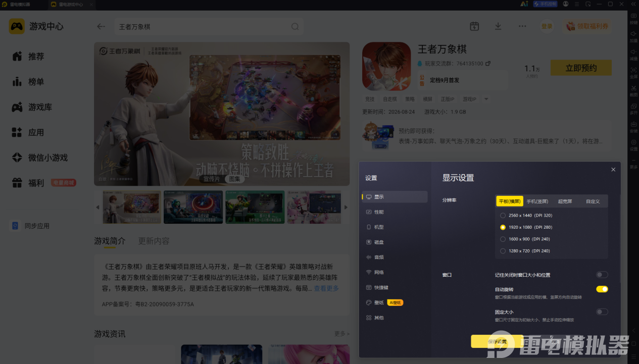Open the 多开 multi-instance tool
639x364 pixels.
click(633, 109)
